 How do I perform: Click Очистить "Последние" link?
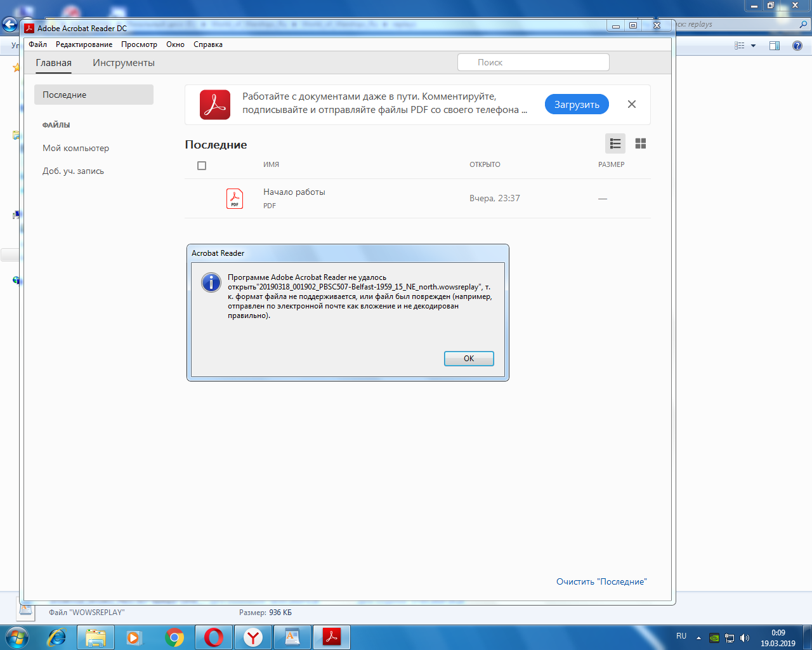601,581
